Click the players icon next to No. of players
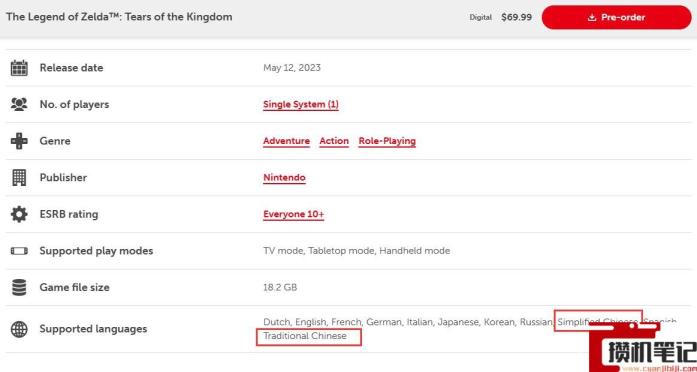The width and height of the screenshot is (697, 372). point(19,104)
